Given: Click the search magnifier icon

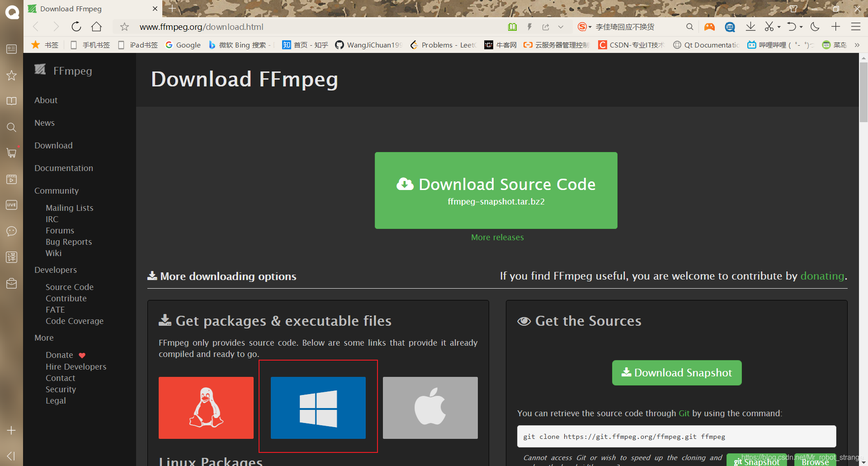Looking at the screenshot, I should point(689,27).
